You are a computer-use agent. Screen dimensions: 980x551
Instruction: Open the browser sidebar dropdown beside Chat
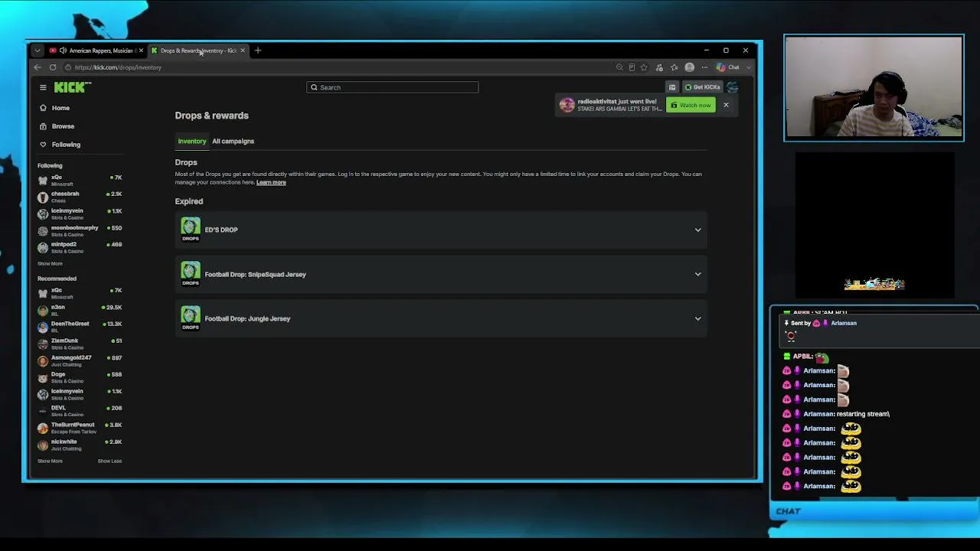click(748, 67)
